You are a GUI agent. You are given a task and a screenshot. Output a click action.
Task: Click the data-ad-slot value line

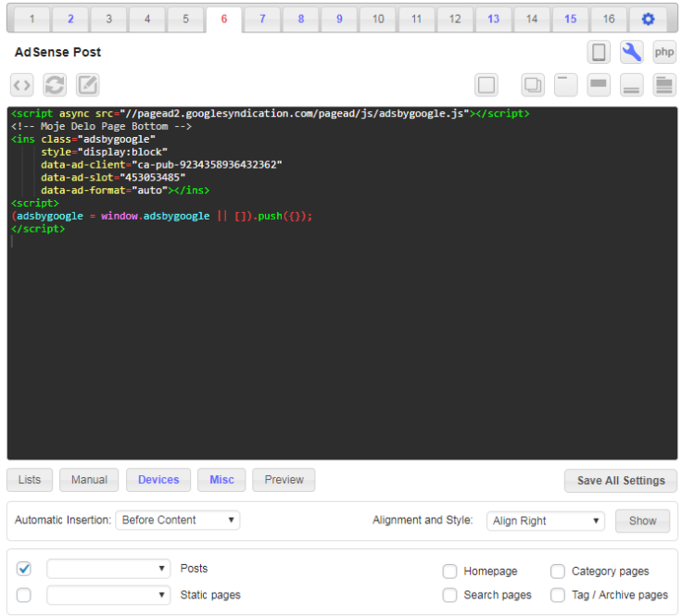pyautogui.click(x=113, y=177)
